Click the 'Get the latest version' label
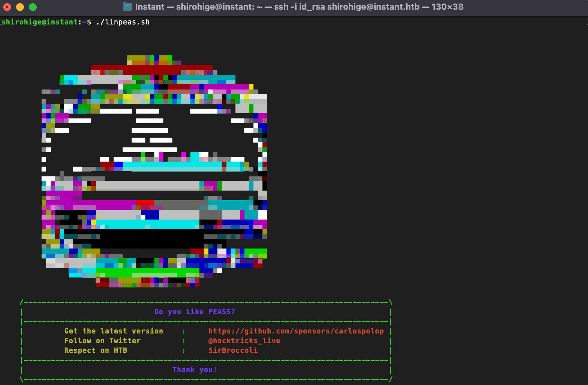The width and height of the screenshot is (588, 385). coord(114,331)
